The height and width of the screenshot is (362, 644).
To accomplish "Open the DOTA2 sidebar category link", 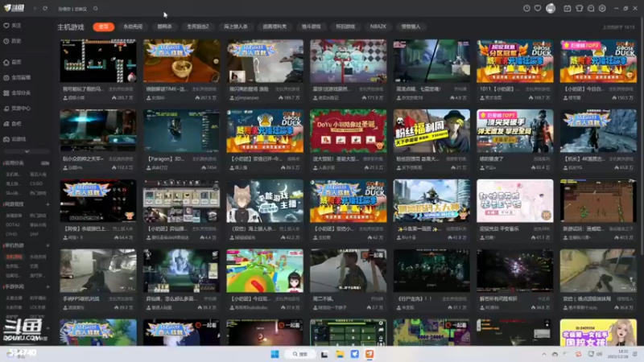I will click(13, 225).
